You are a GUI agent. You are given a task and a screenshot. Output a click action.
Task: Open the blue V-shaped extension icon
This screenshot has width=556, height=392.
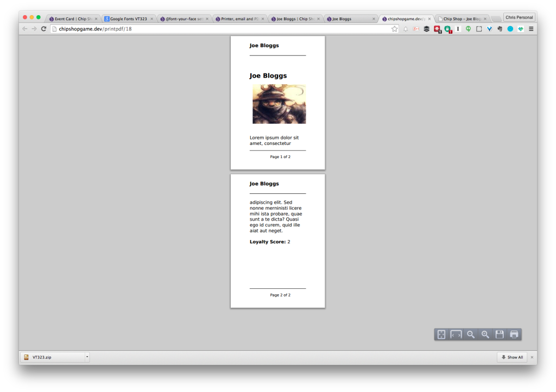pos(489,29)
